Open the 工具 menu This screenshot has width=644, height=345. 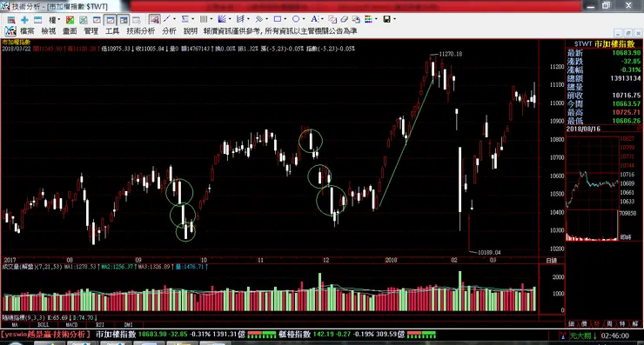(112, 30)
